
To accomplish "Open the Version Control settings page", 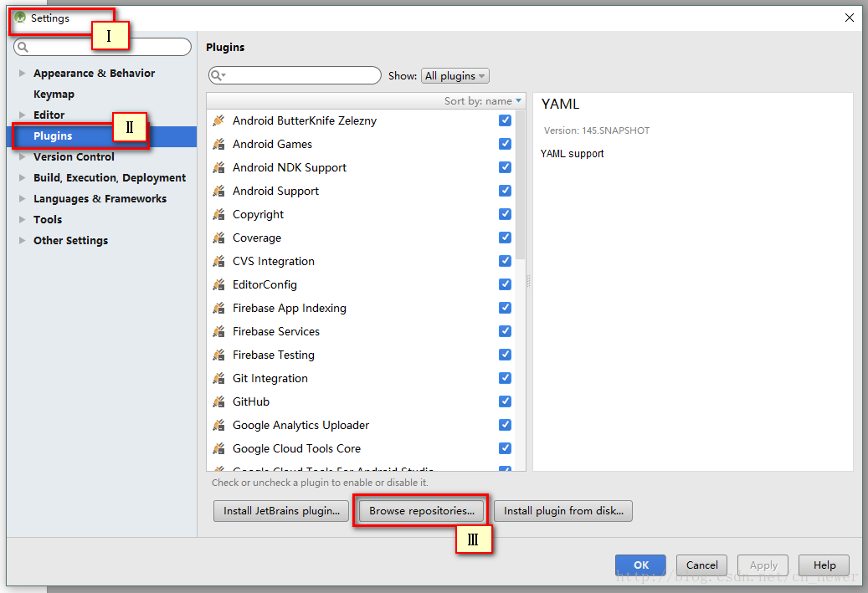I will (x=74, y=157).
